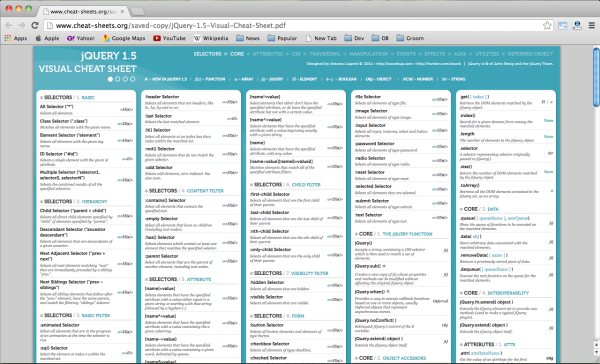600x364 pixels.
Task: Click the ':hidden Selector' entry
Action: [x=267, y=282]
